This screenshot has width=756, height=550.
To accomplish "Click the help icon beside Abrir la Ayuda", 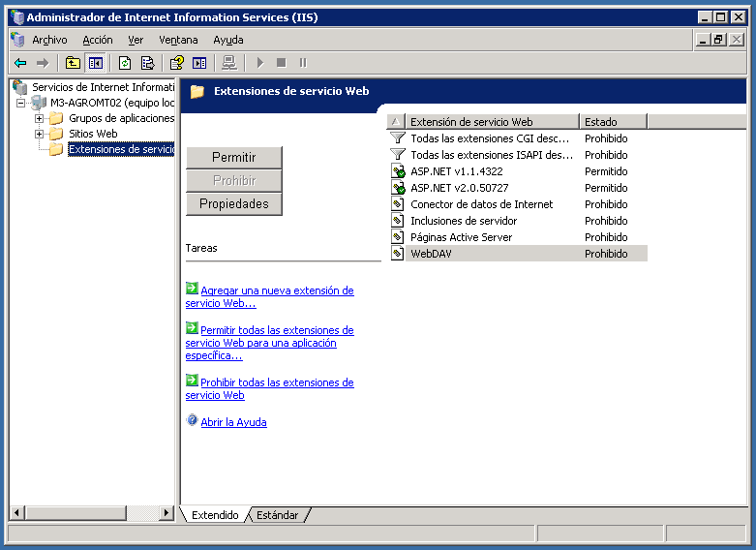I will (192, 420).
